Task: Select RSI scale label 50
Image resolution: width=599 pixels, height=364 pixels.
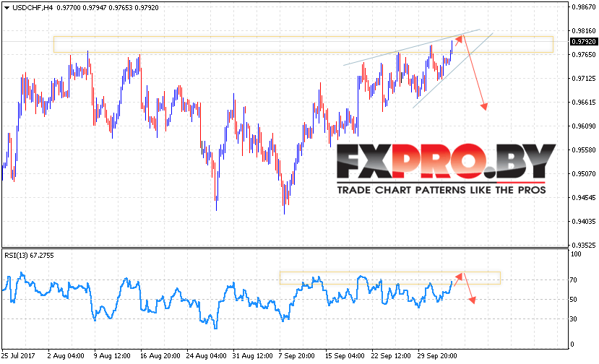Action: [574, 300]
